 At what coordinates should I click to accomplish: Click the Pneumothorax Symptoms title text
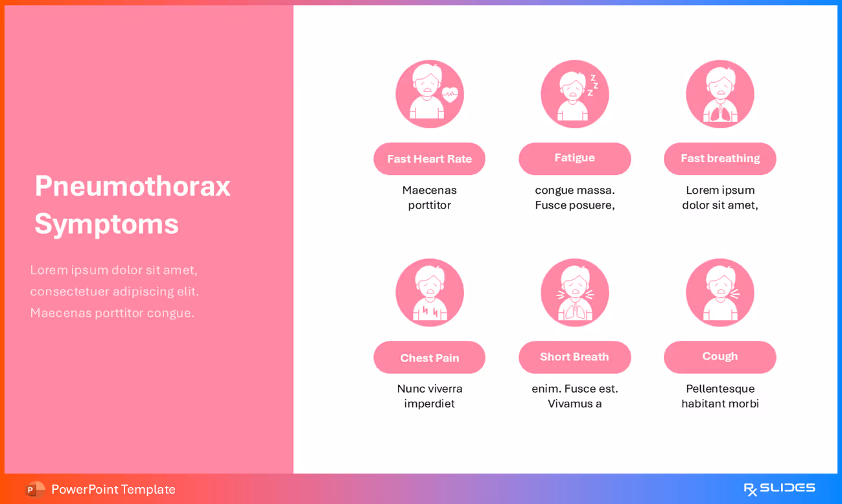pos(133,205)
